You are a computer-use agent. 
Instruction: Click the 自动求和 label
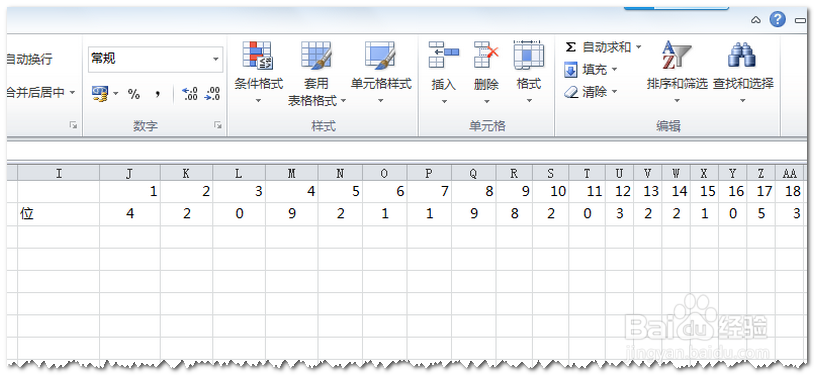coord(606,47)
